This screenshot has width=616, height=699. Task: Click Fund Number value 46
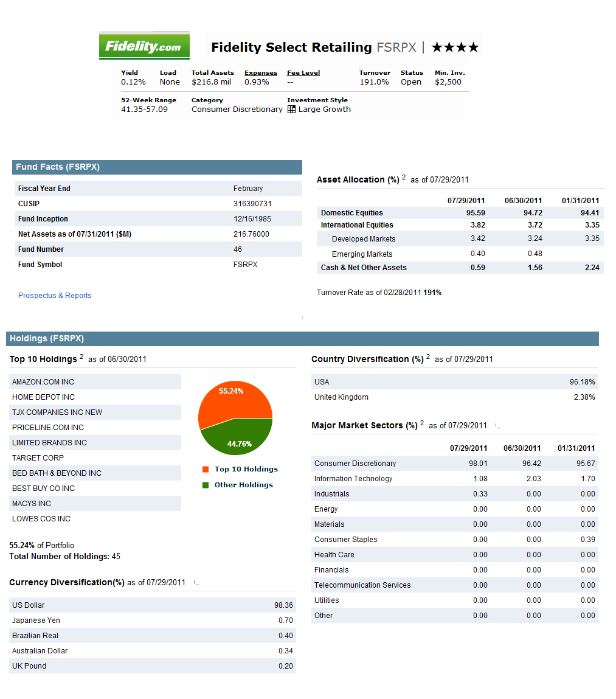[238, 249]
